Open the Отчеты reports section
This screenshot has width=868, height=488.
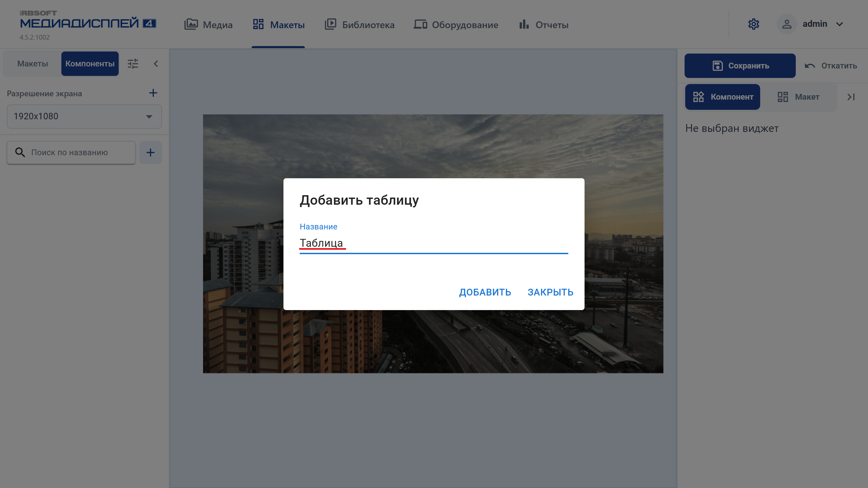tap(544, 24)
